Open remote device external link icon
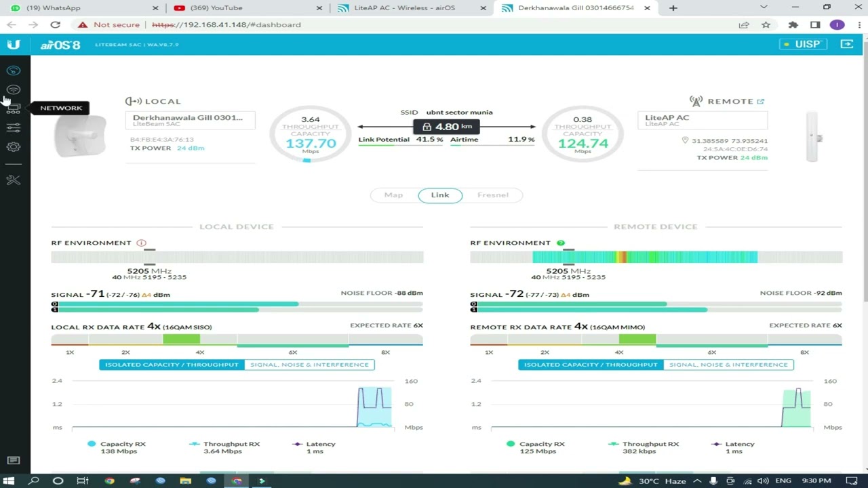The width and height of the screenshot is (868, 488). click(x=760, y=102)
